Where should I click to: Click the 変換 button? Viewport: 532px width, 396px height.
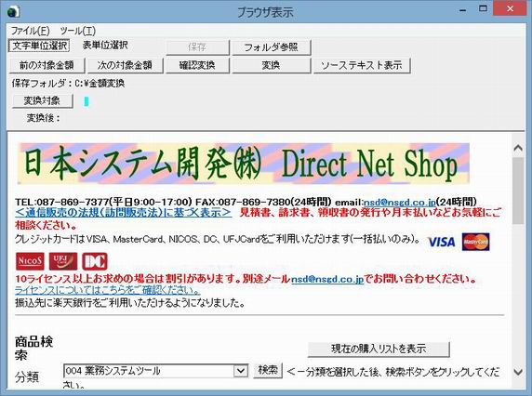[x=271, y=65]
